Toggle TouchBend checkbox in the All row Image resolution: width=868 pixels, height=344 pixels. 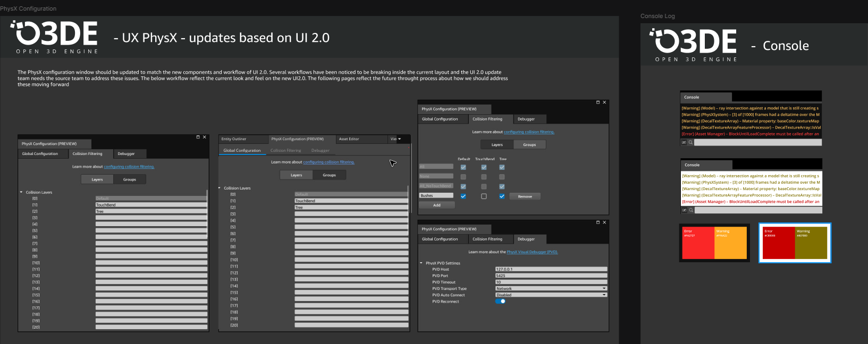484,167
